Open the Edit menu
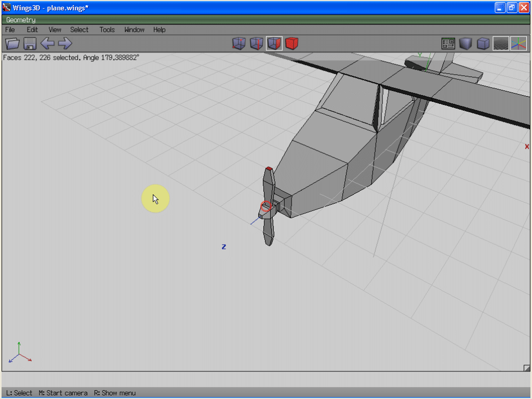 coord(32,30)
